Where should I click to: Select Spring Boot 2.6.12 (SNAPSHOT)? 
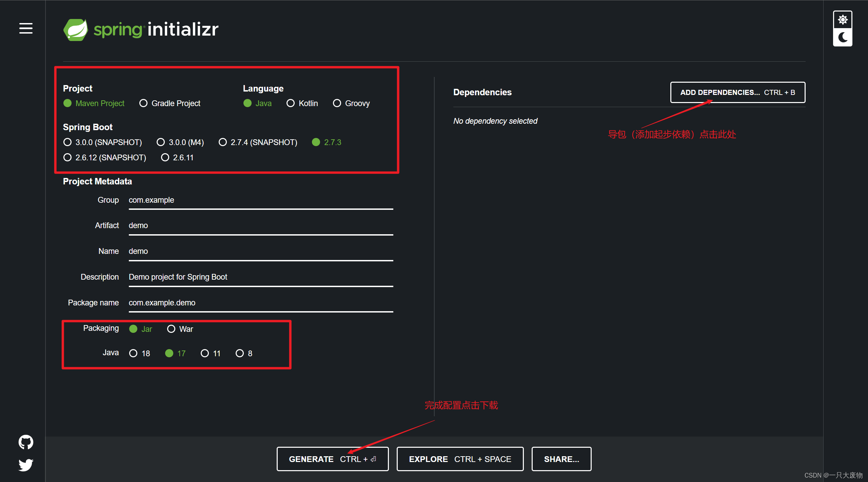105,158
